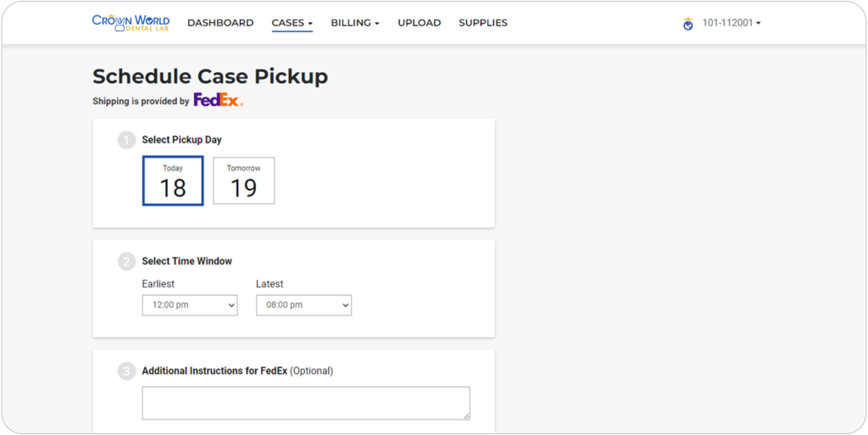
Task: Choose Tomorrow 19 as pickup day
Action: [x=243, y=181]
